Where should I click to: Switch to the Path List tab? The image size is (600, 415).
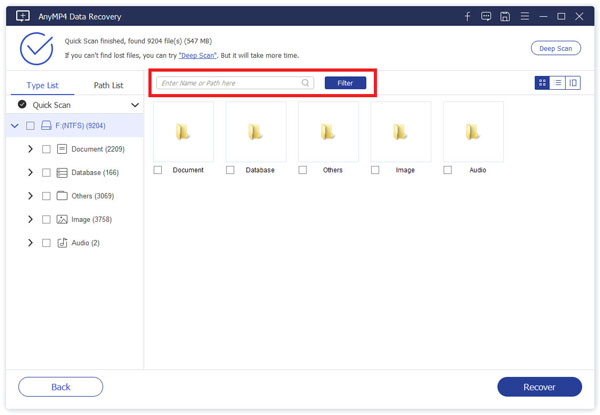(107, 86)
